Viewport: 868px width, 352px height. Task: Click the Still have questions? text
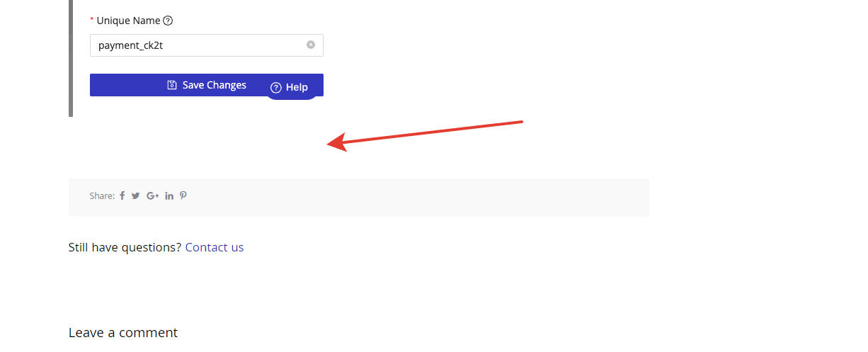point(125,247)
